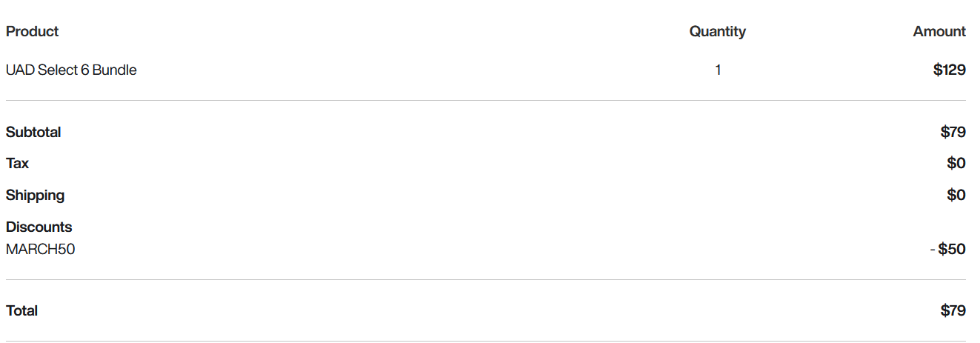Click the quantity value 1

[718, 70]
